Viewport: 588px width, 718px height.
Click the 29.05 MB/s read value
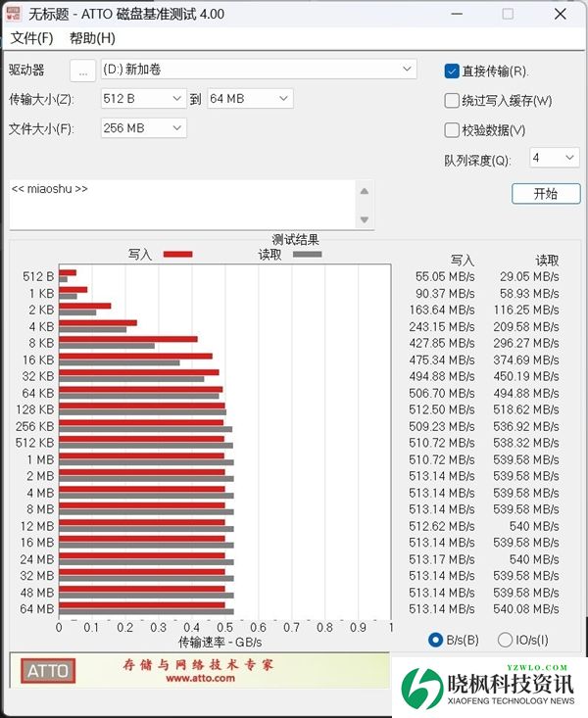(x=529, y=277)
